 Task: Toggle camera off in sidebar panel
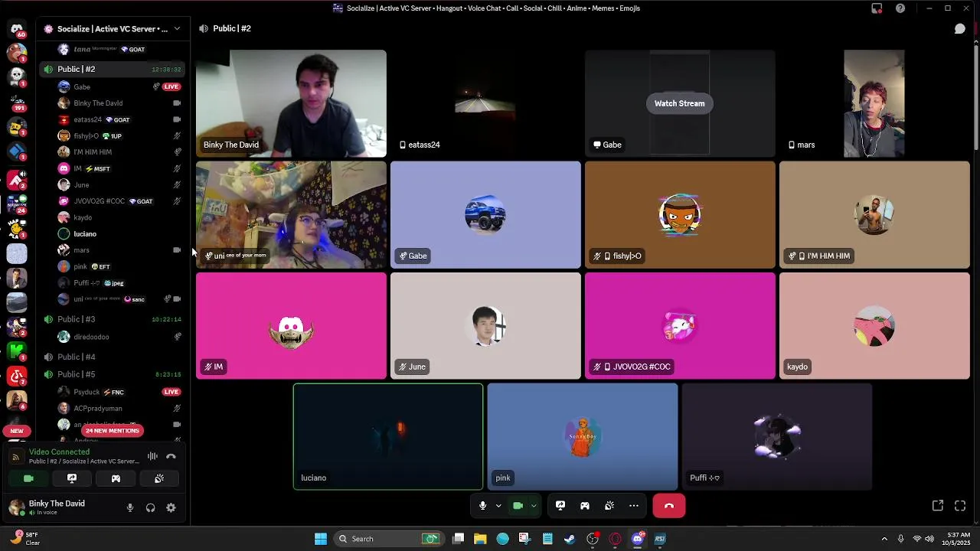28,478
